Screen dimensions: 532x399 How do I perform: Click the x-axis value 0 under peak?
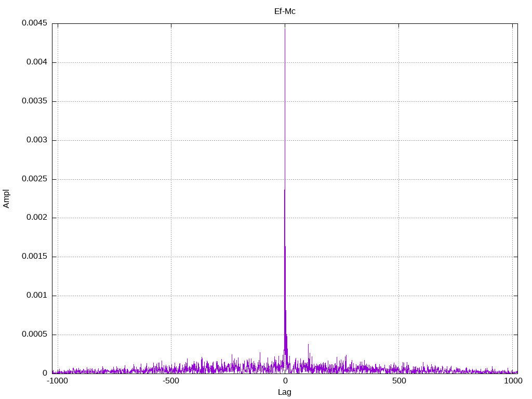click(285, 381)
